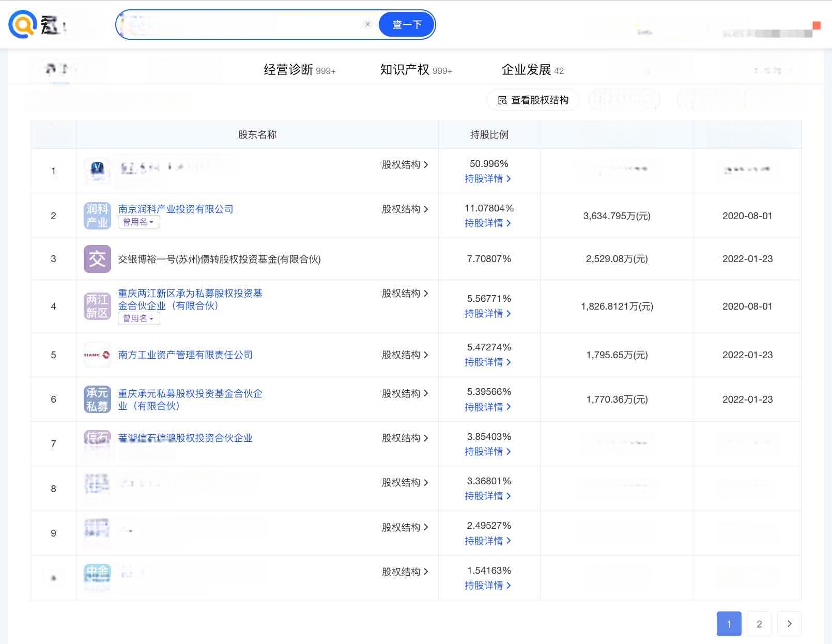
Task: Open 股权结构 for 重庆两江新区承为 fund
Action: pyautogui.click(x=405, y=293)
